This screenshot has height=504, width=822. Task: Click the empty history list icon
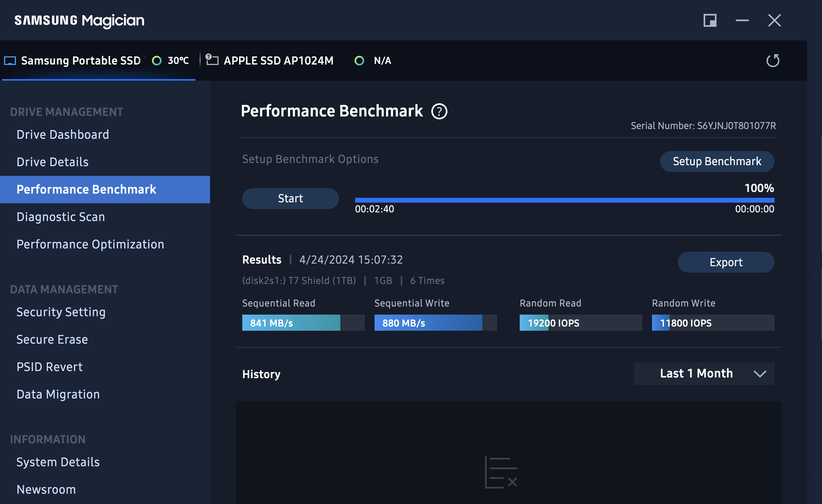[x=500, y=472]
